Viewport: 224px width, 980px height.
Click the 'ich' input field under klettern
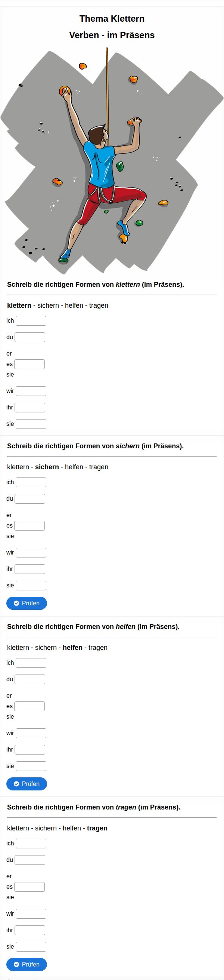click(x=31, y=321)
